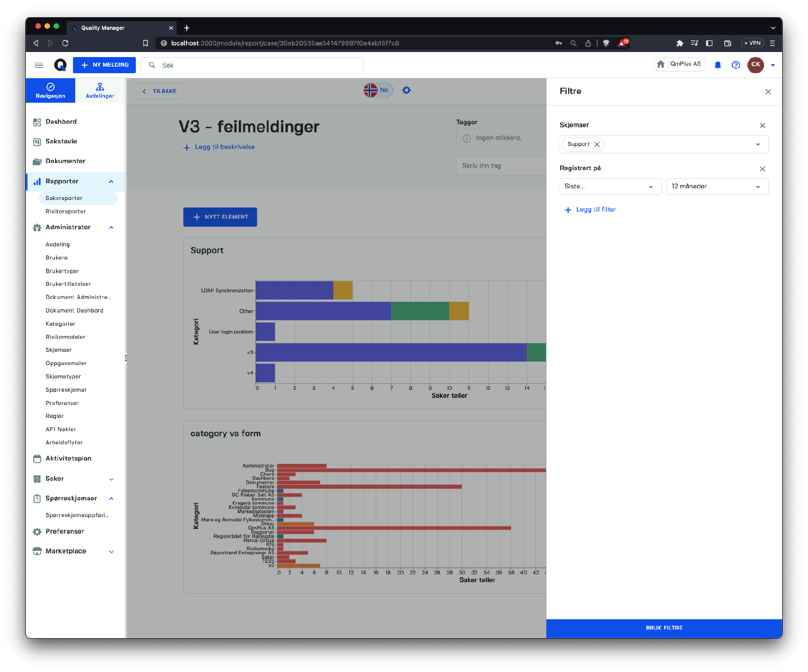Open the CK user avatar
Screen dimensions: 808x672
(755, 65)
